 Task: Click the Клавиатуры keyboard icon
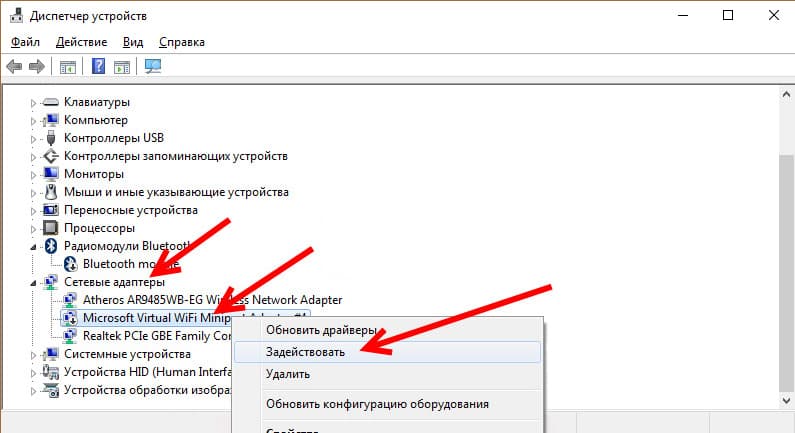pos(51,102)
